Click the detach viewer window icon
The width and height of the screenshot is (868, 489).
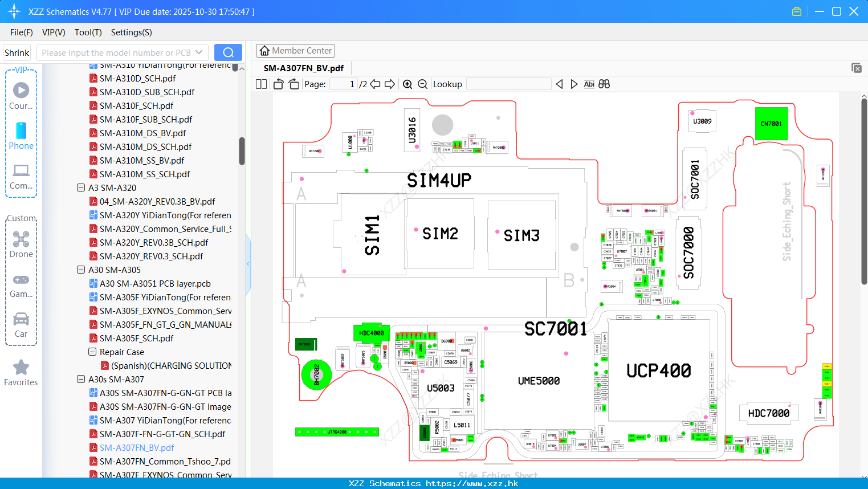click(x=857, y=68)
